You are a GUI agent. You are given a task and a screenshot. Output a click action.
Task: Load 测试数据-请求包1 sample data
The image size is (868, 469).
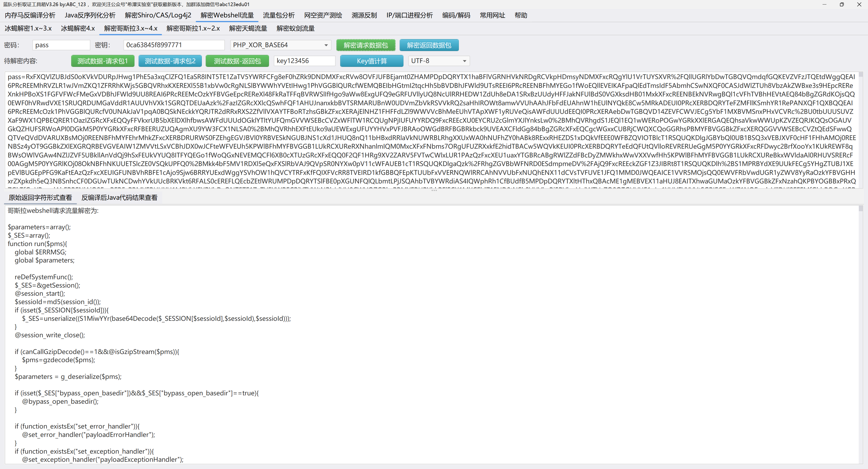102,61
